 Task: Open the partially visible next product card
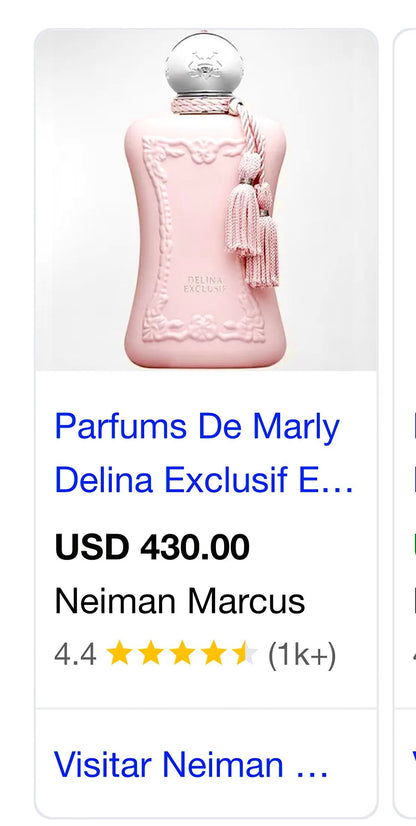pyautogui.click(x=405, y=421)
